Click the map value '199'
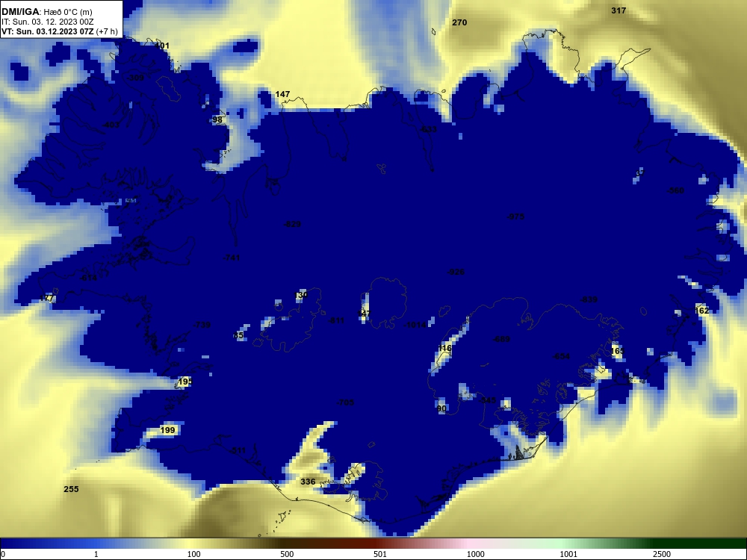Image resolution: width=747 pixels, height=560 pixels. (x=167, y=430)
